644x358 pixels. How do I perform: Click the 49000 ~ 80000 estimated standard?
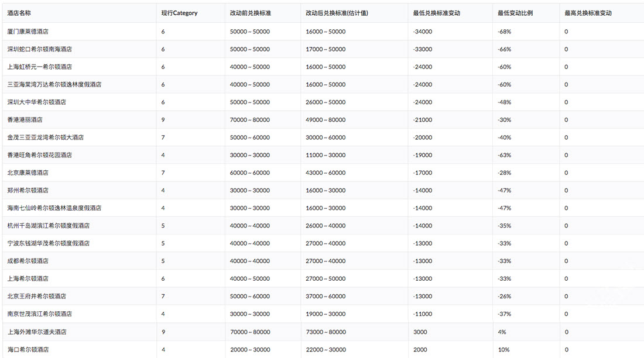[x=326, y=119]
